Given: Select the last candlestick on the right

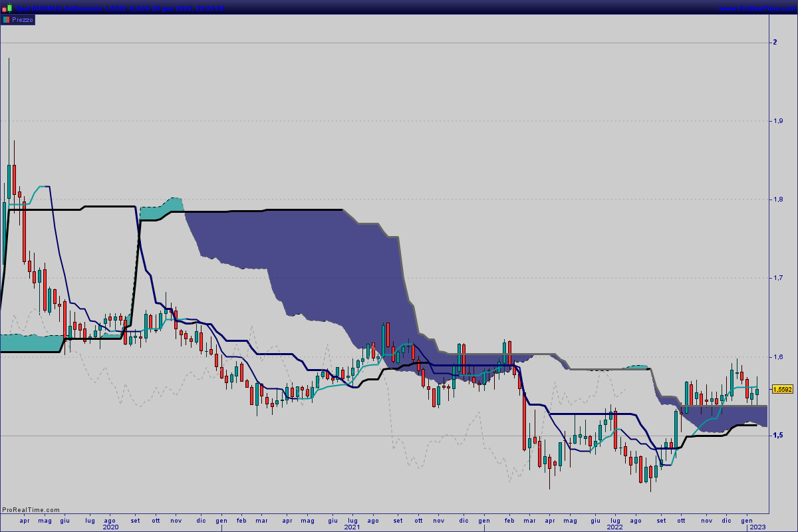Looking at the screenshot, I should pos(757,392).
